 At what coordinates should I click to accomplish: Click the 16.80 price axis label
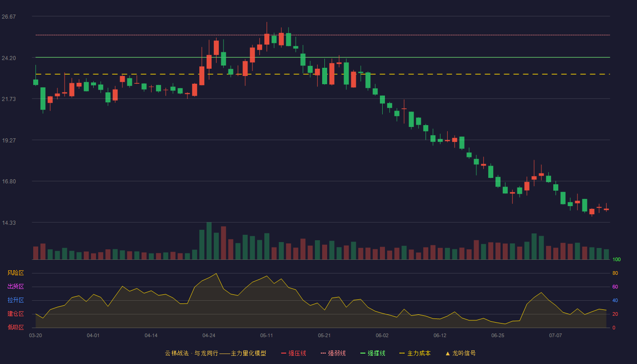[9, 182]
